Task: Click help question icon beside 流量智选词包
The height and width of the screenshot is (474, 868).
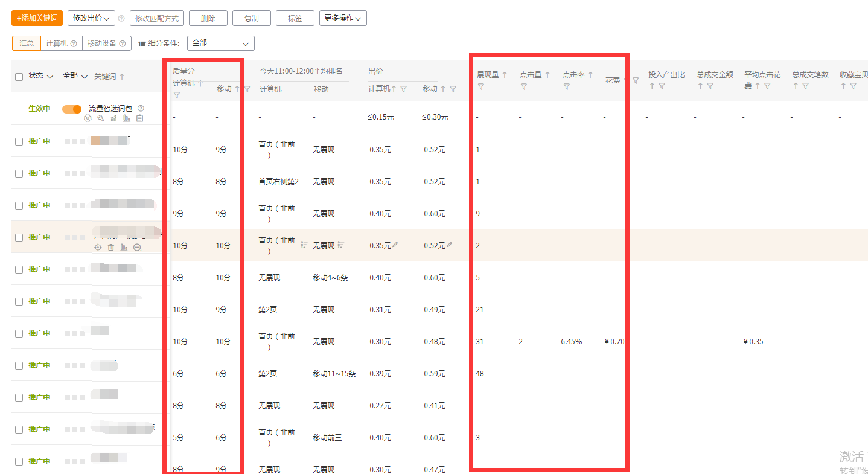Action: [x=141, y=109]
